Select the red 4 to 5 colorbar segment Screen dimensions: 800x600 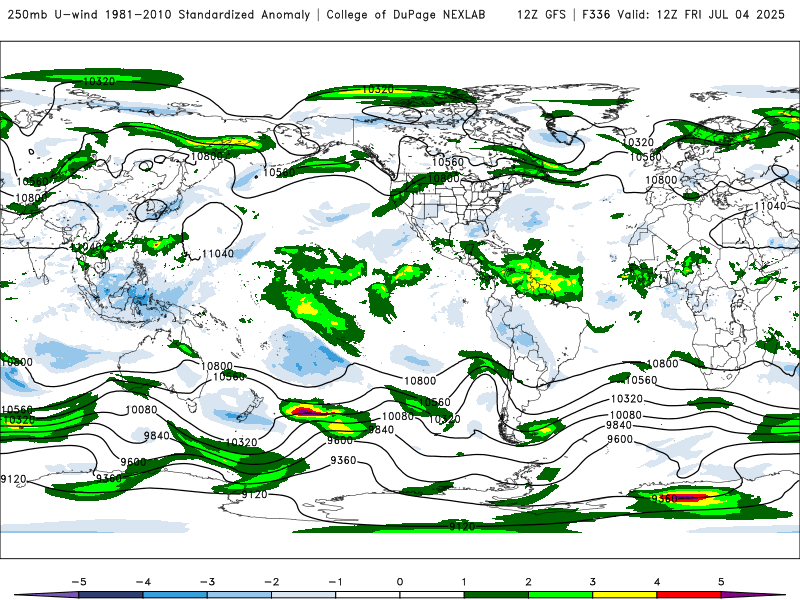tap(689, 595)
